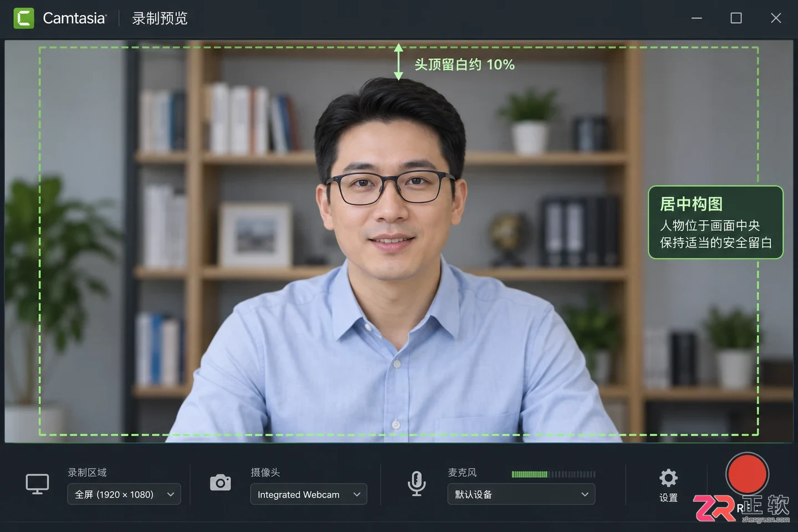The height and width of the screenshot is (532, 798).
Task: Click the 摄像头 label
Action: pyautogui.click(x=265, y=473)
